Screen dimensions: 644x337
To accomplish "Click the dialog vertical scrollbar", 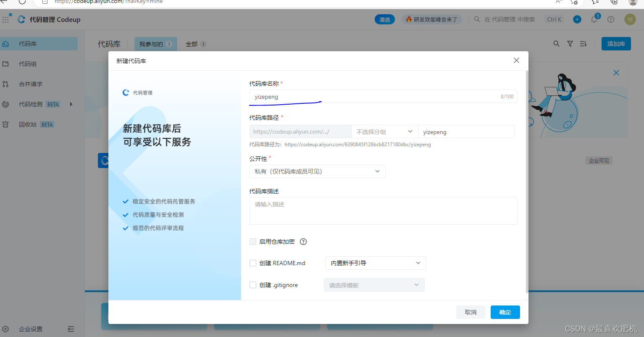I will click(x=527, y=182).
